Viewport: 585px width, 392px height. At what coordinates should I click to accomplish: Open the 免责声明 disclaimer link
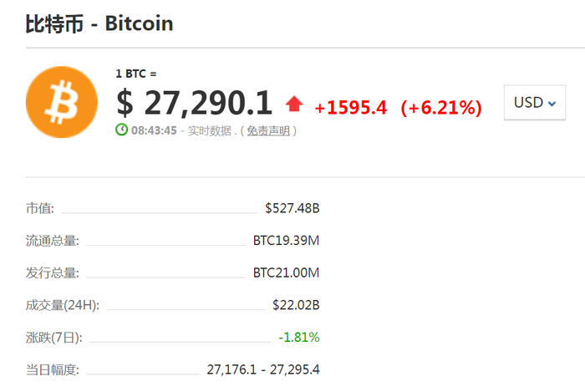tap(269, 130)
